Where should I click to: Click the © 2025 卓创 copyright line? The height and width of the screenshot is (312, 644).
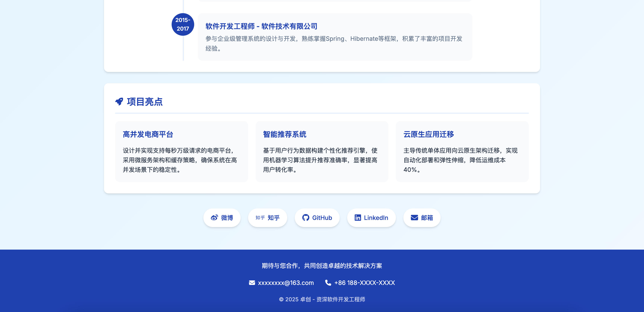pyautogui.click(x=322, y=299)
